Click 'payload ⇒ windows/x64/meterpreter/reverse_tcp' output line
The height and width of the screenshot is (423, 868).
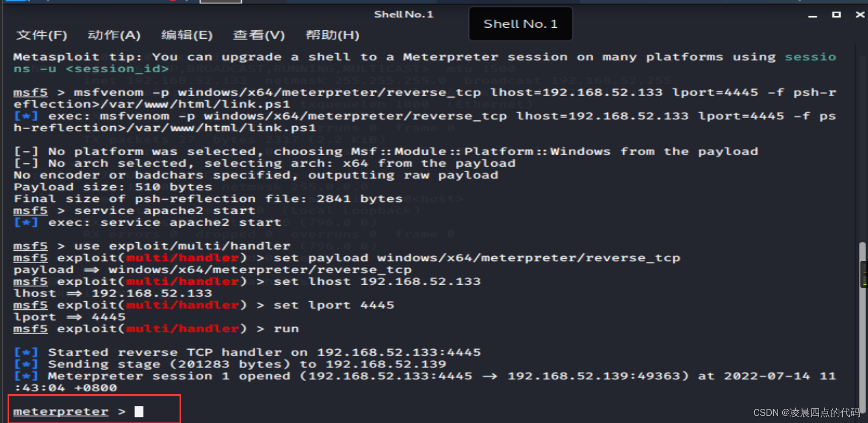point(212,270)
